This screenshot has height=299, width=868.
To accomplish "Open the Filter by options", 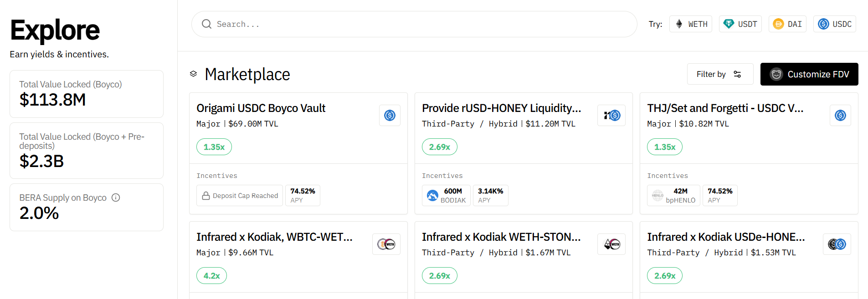I will coord(719,74).
